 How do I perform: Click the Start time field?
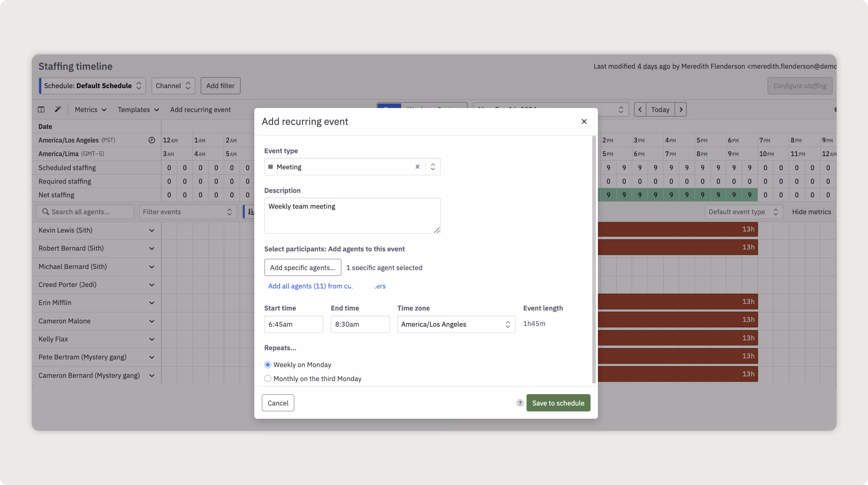point(293,324)
